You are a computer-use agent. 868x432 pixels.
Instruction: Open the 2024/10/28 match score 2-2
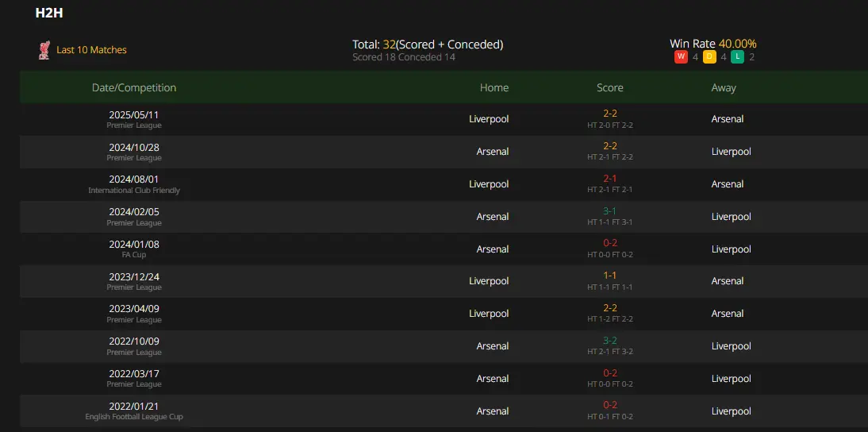coord(610,146)
